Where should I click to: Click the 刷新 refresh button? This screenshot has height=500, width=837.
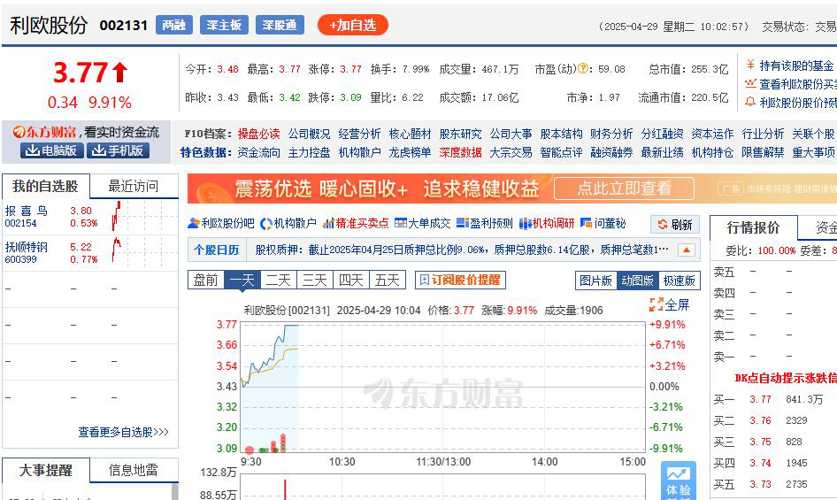(x=675, y=225)
